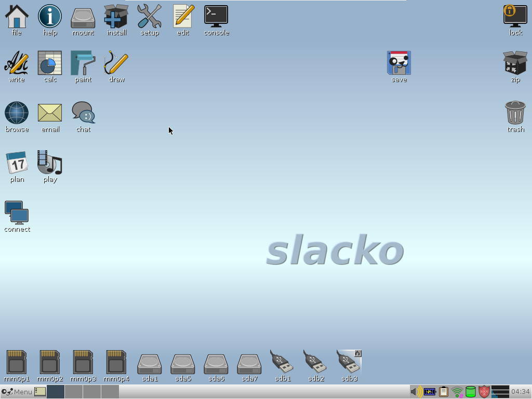
Task: Open the zip archiver icon
Action: [515, 63]
